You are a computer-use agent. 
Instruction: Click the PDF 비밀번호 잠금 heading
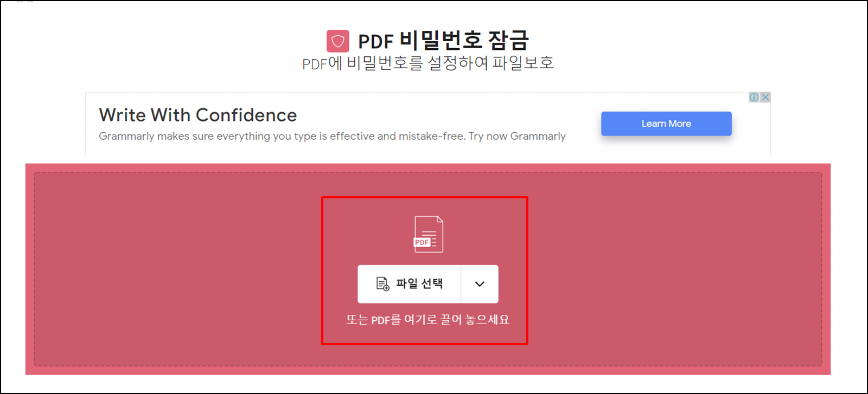click(443, 41)
